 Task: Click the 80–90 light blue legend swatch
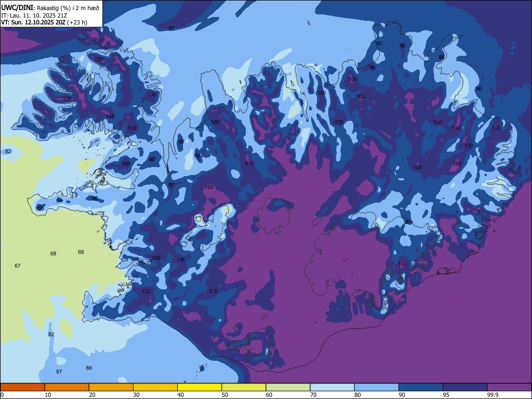(377, 387)
